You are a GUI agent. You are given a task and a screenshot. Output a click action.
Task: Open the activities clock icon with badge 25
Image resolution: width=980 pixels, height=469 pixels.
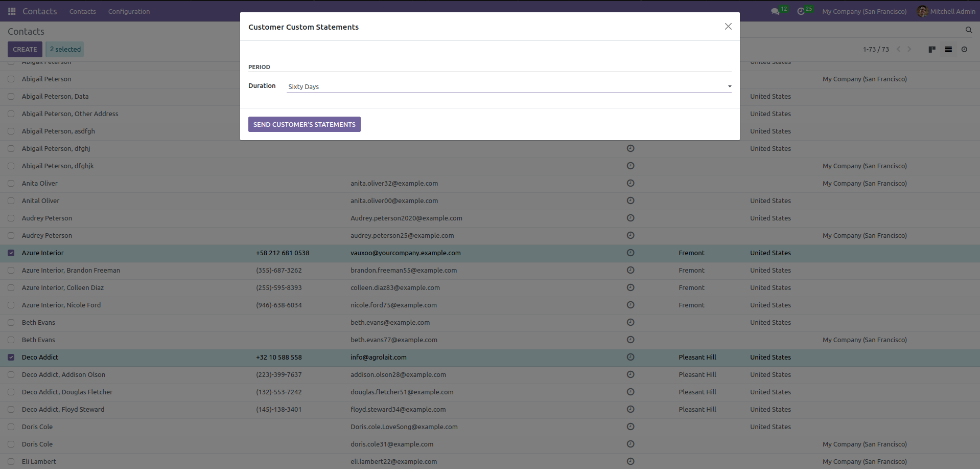(801, 11)
